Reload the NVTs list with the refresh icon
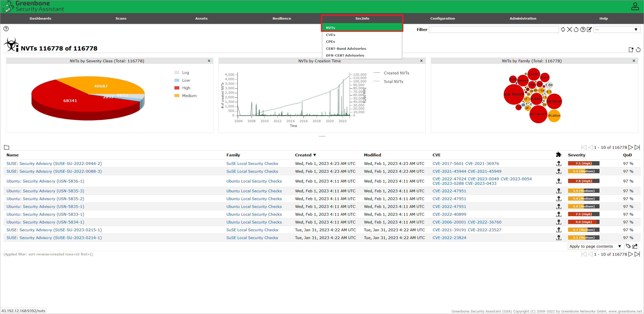Image resolution: width=644 pixels, height=314 pixels. coord(638,50)
